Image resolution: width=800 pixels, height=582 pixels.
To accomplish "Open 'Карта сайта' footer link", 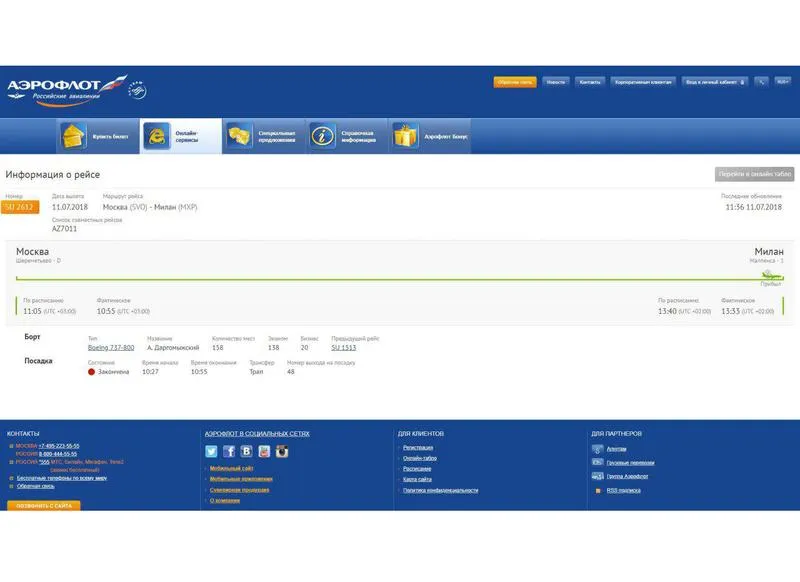I will pyautogui.click(x=417, y=479).
